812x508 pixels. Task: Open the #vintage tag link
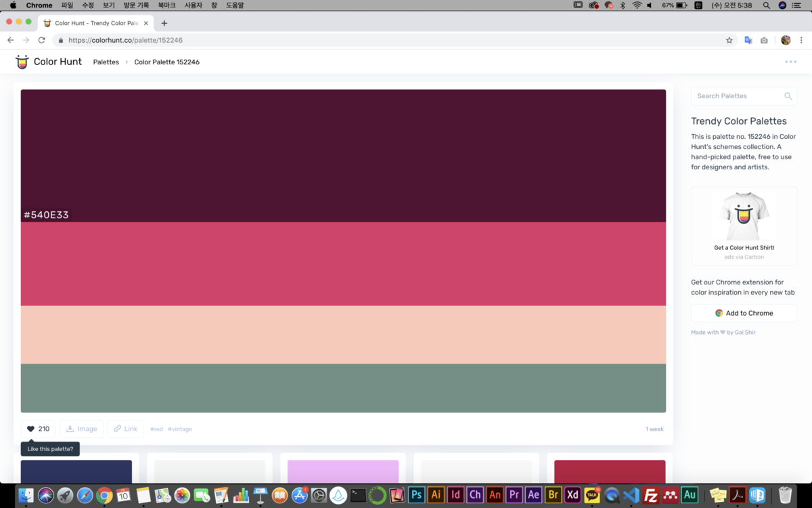[x=180, y=429]
